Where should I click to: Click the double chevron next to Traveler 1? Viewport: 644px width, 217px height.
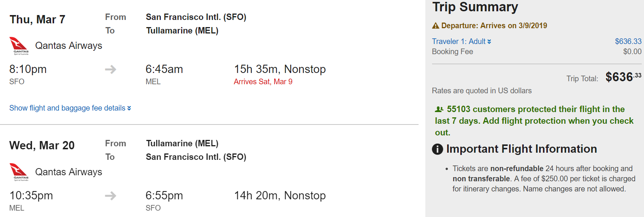point(489,42)
